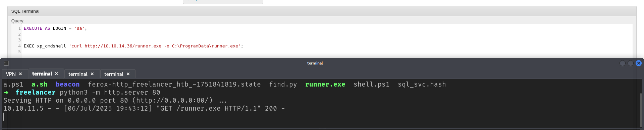The image size is (644, 130).
Task: Click the 'sa' string literal in query
Action: point(79,28)
